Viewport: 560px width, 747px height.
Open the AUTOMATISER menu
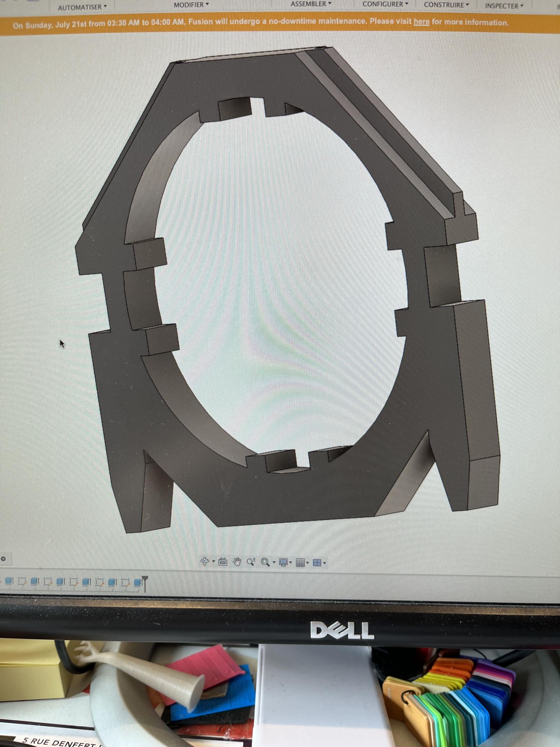(82, 7)
